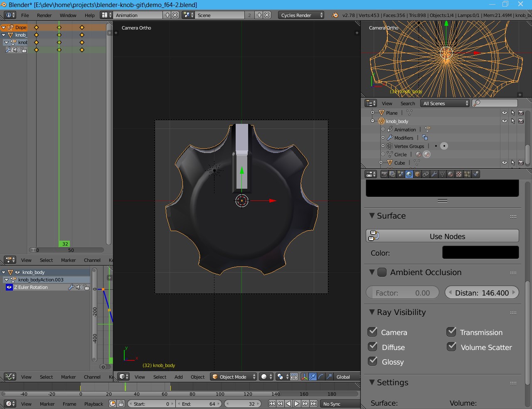The width and height of the screenshot is (532, 409).
Task: Click the World surface Color swatch
Action: (x=480, y=252)
